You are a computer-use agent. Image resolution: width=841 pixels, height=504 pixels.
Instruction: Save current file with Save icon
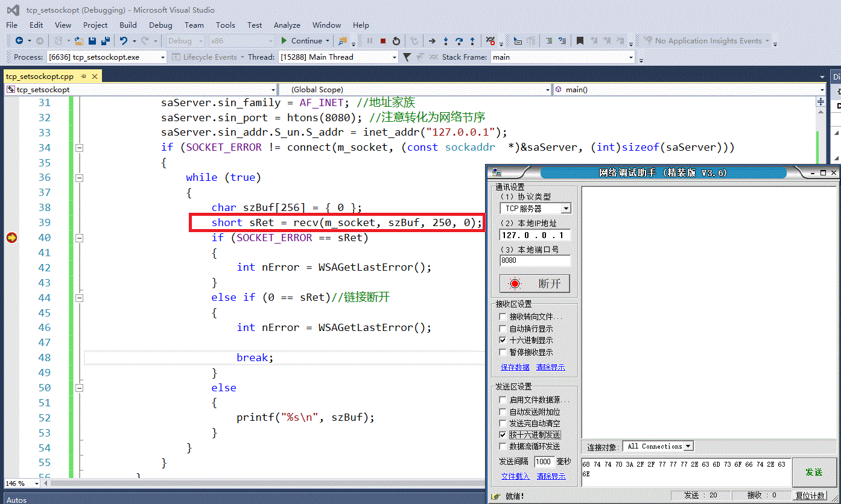(x=92, y=41)
